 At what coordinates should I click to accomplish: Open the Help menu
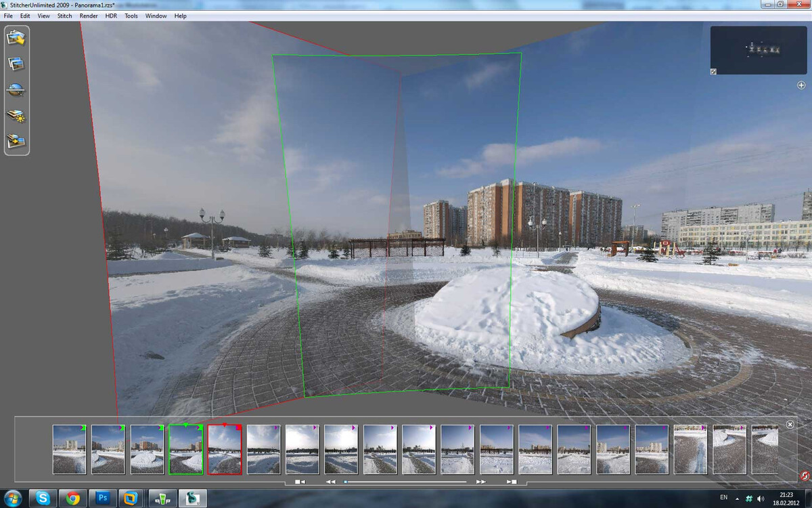[181, 16]
